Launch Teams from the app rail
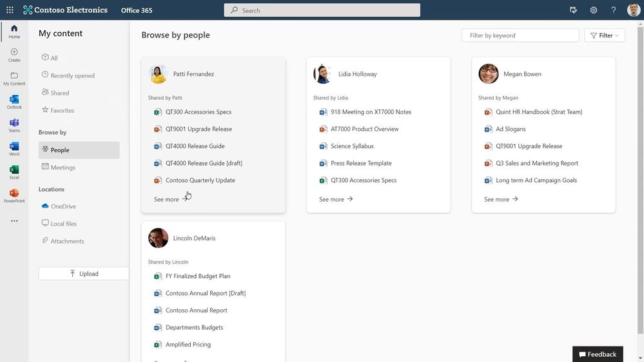Viewport: 644px width, 362px height. (14, 125)
